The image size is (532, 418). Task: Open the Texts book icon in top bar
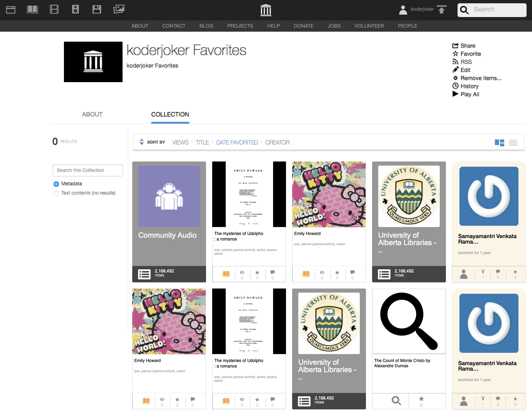32,10
